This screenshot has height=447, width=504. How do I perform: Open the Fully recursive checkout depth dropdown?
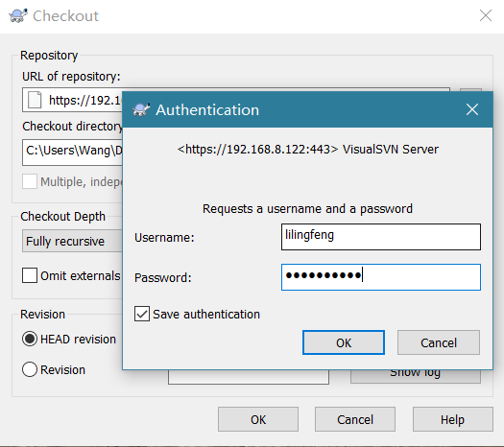pyautogui.click(x=72, y=241)
